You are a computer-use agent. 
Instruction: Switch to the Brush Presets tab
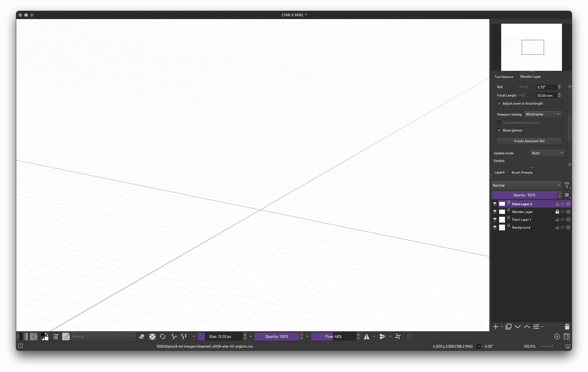pos(522,173)
